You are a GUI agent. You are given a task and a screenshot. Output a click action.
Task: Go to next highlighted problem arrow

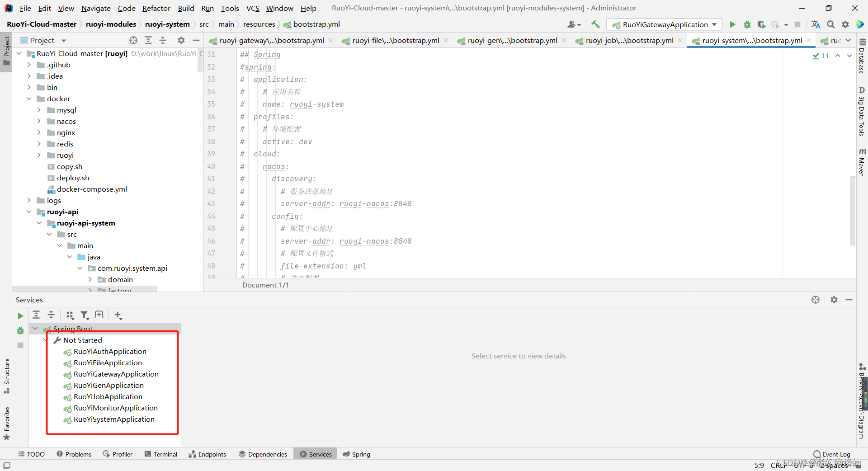tap(849, 56)
